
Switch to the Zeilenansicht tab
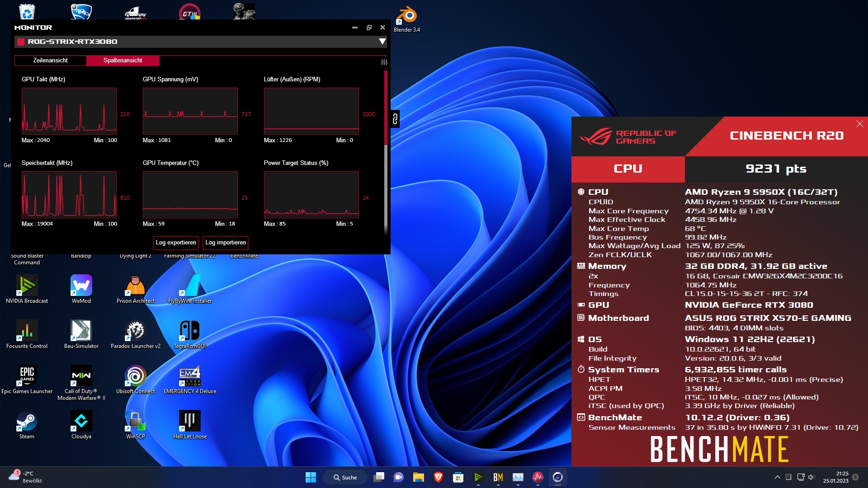pyautogui.click(x=50, y=61)
